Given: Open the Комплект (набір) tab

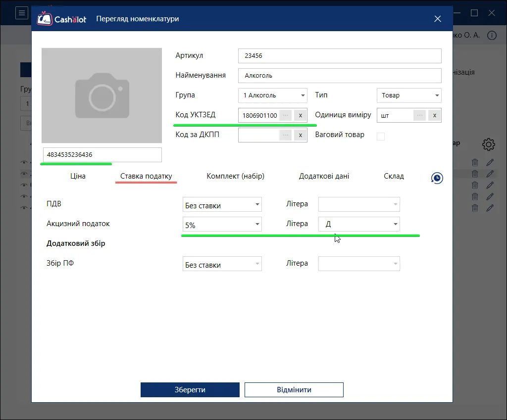Looking at the screenshot, I should 235,176.
